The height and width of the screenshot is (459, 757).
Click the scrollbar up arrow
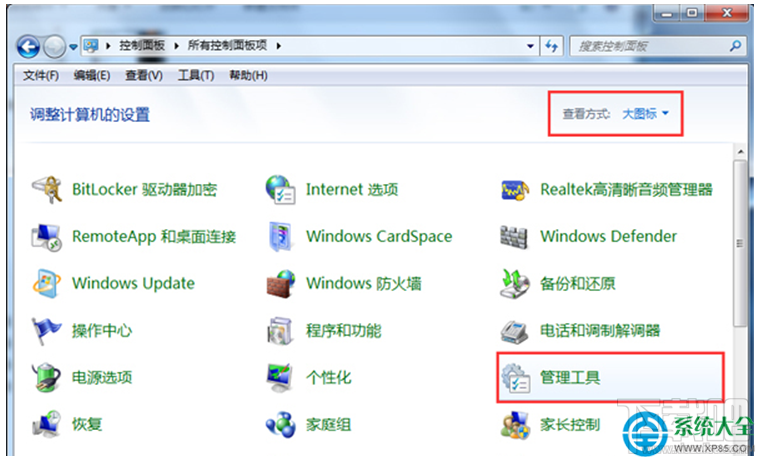740,152
